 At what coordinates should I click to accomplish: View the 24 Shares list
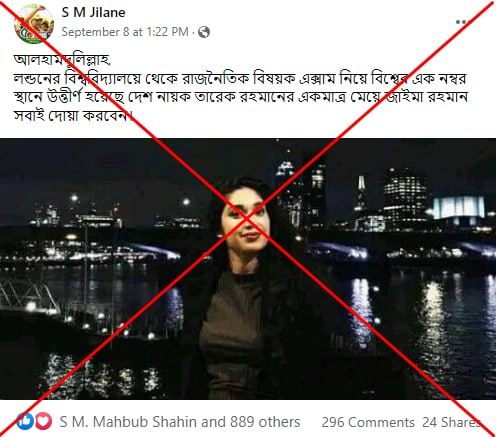(452, 422)
